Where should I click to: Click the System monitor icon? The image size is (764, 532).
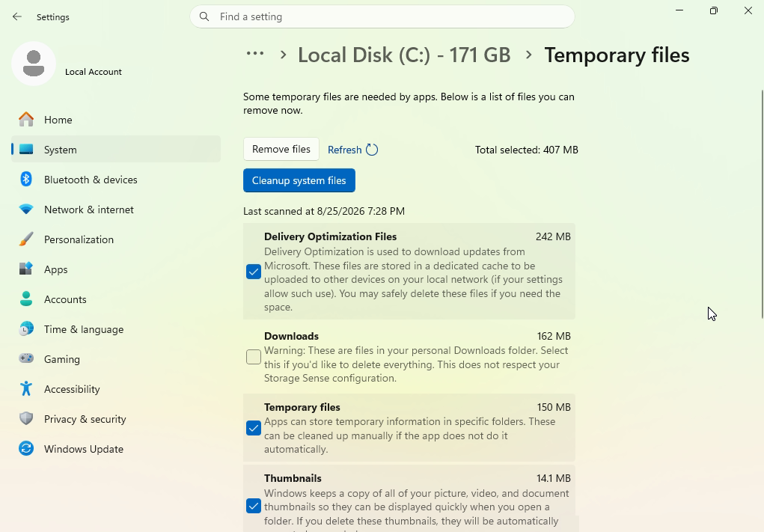pos(26,150)
